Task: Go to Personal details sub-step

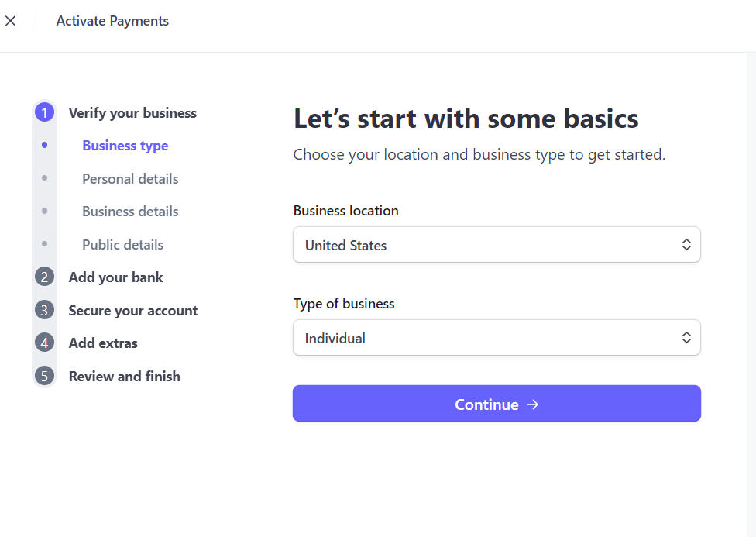Action: click(130, 179)
